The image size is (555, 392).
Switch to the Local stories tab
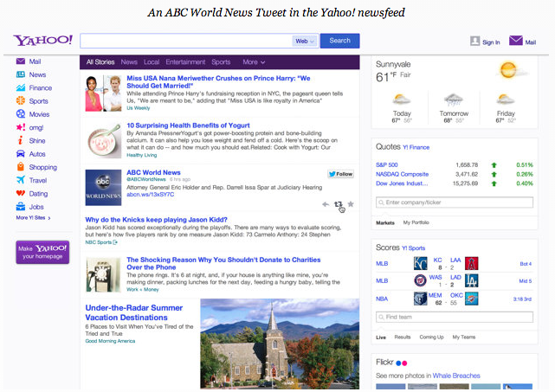click(x=152, y=62)
